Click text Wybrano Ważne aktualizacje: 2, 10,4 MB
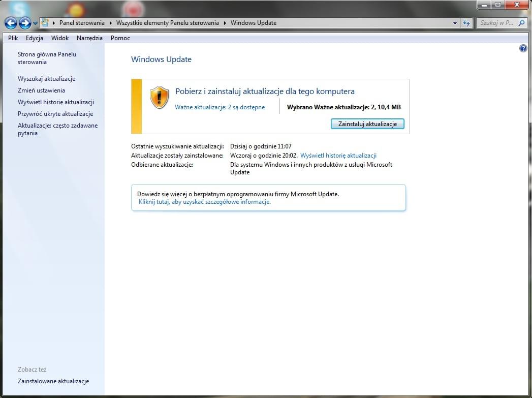The width and height of the screenshot is (532, 398). coord(343,107)
